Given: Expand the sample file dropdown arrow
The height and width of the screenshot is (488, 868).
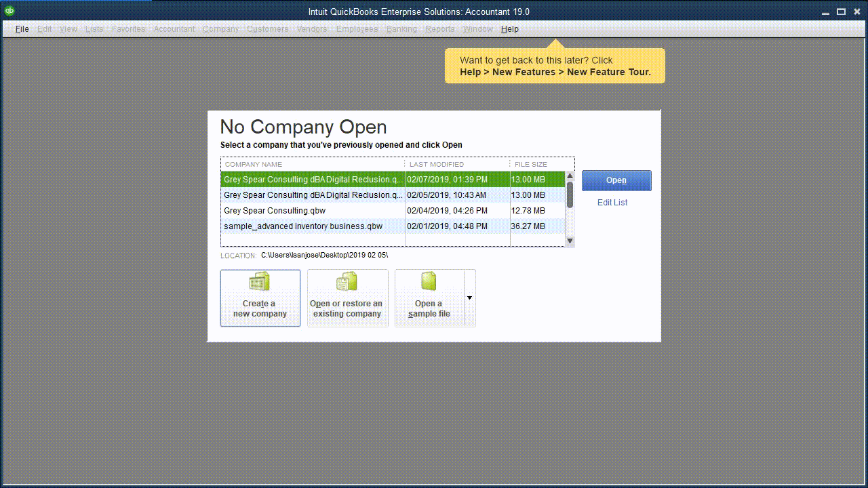Looking at the screenshot, I should click(x=469, y=298).
